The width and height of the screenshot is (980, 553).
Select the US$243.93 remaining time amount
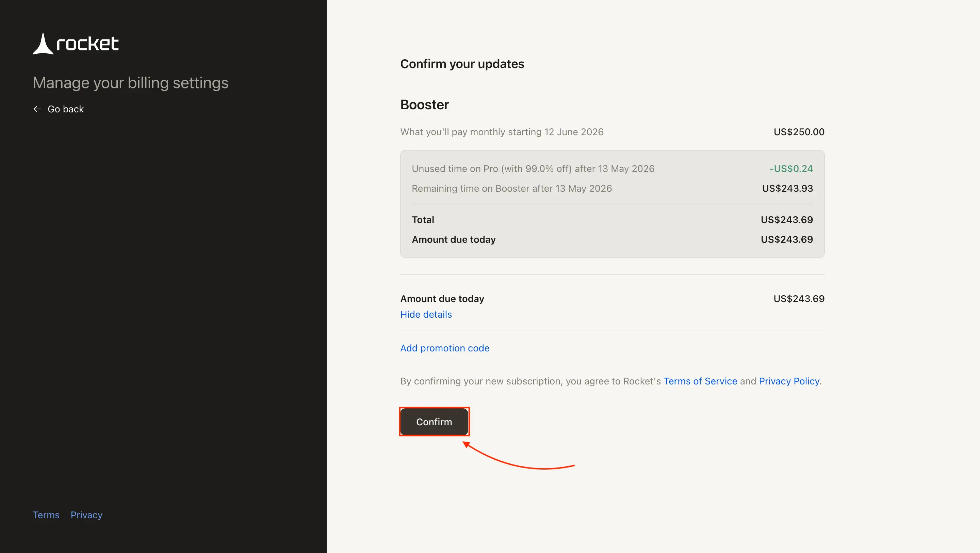click(787, 188)
